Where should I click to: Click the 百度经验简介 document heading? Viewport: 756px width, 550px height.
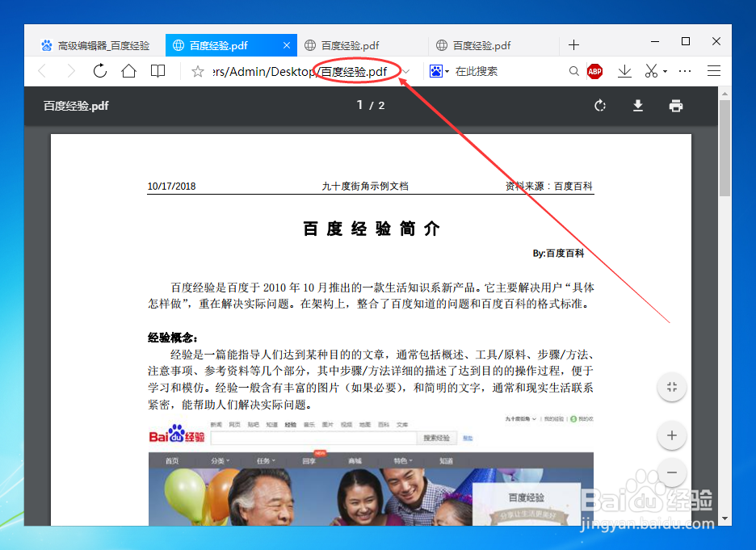[x=372, y=229]
